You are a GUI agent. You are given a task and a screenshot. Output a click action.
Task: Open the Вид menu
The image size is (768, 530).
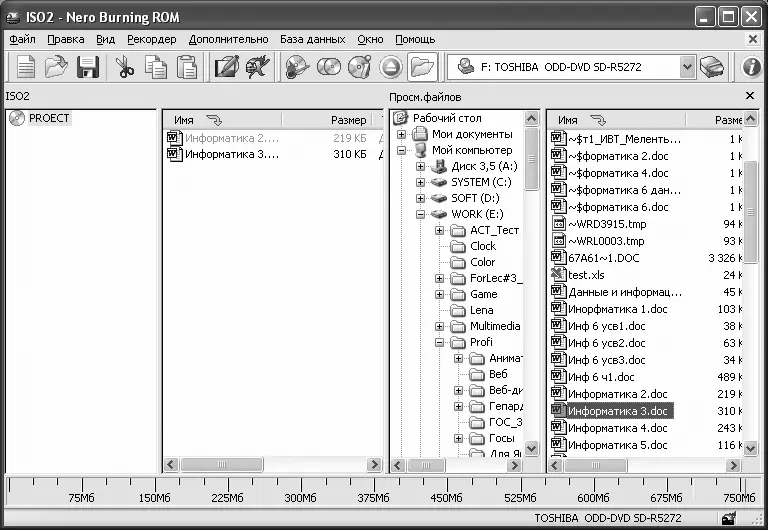(105, 39)
